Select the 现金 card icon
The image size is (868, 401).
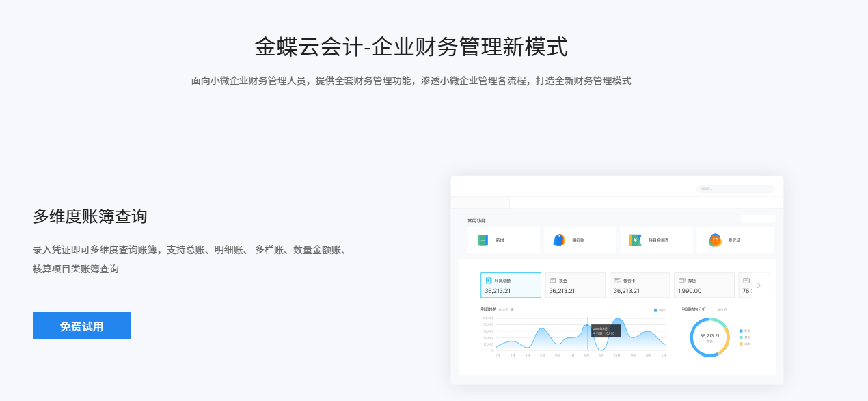(x=553, y=280)
